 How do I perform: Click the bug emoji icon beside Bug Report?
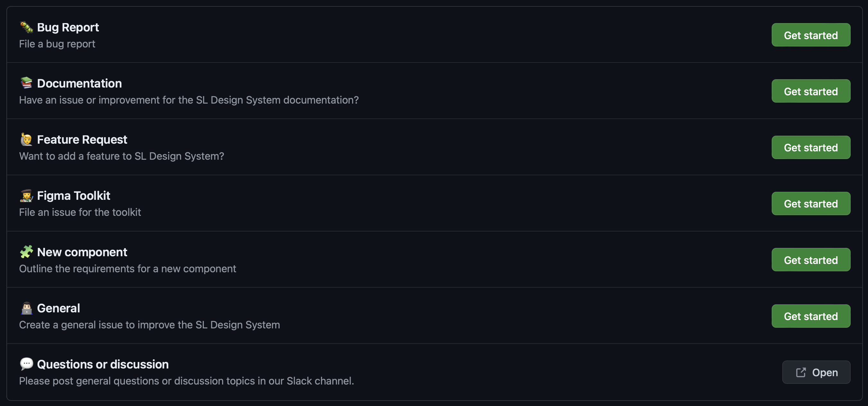point(26,27)
